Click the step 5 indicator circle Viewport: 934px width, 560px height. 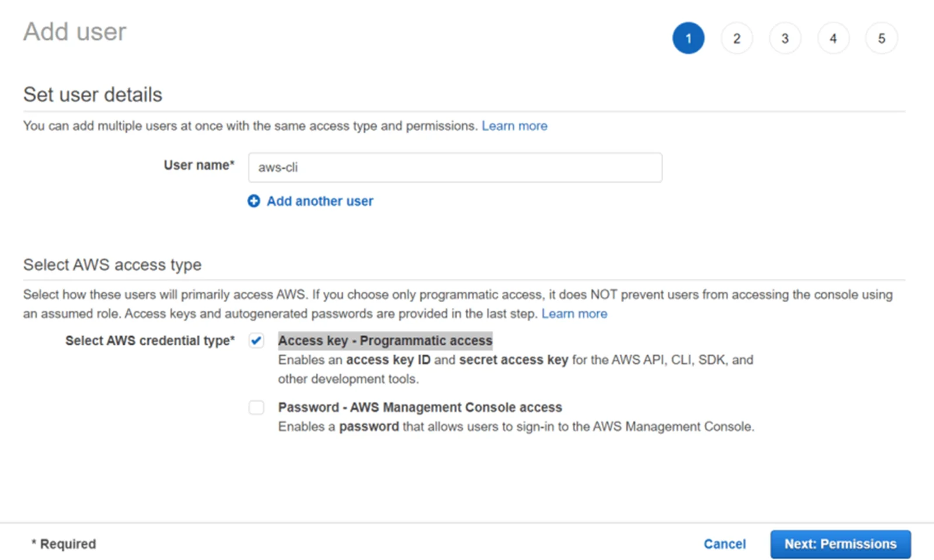click(881, 38)
